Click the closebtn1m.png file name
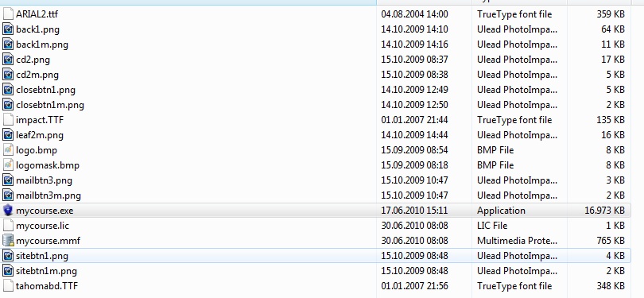This screenshot has height=298, width=644. pos(50,105)
